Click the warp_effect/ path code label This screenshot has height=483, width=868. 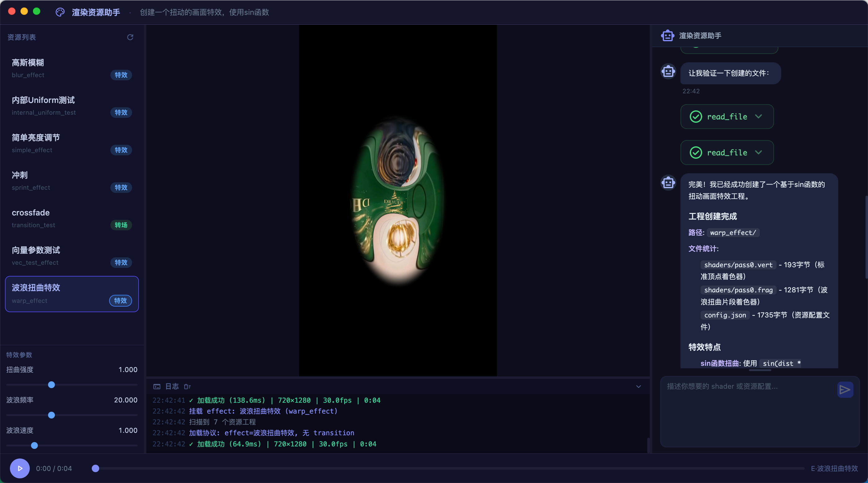tap(733, 233)
